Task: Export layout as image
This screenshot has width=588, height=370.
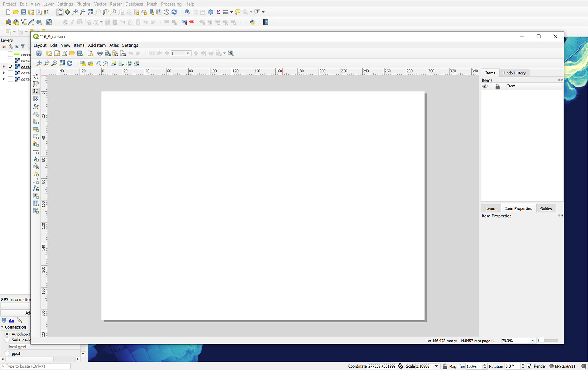Action: (x=107, y=53)
